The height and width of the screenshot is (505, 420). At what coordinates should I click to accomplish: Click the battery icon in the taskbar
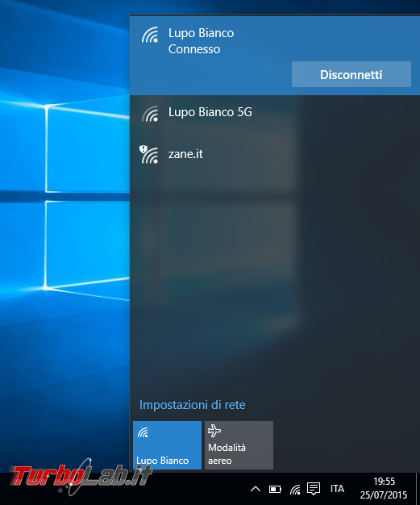pyautogui.click(x=275, y=490)
